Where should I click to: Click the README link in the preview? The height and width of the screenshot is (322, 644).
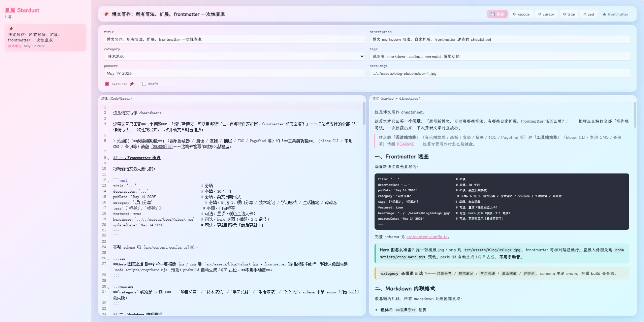[x=405, y=144]
